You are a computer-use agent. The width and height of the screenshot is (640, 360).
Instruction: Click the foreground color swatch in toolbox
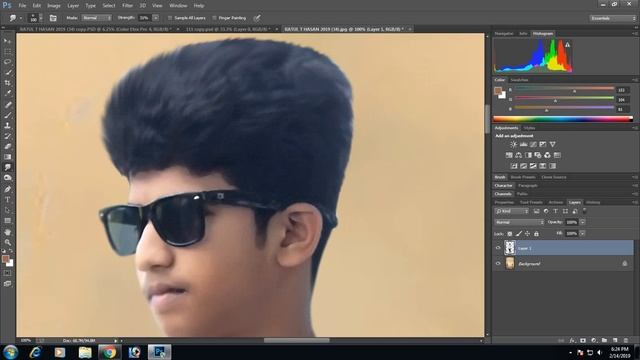[5, 259]
